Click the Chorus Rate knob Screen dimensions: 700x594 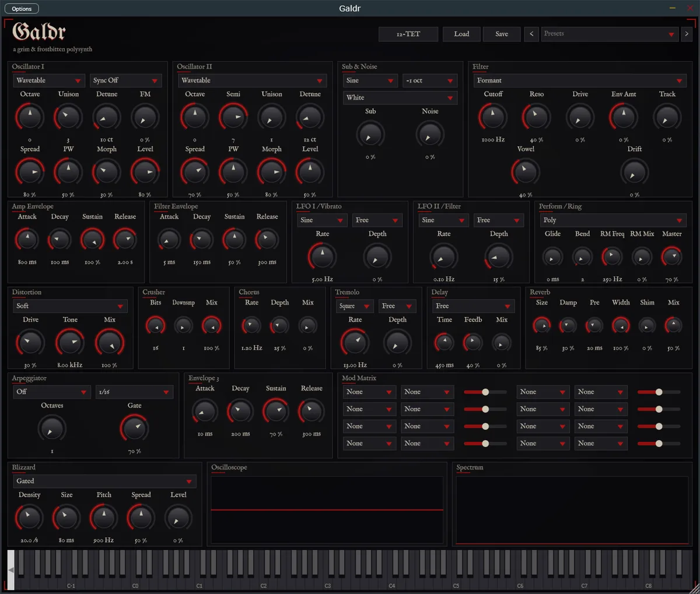point(251,326)
